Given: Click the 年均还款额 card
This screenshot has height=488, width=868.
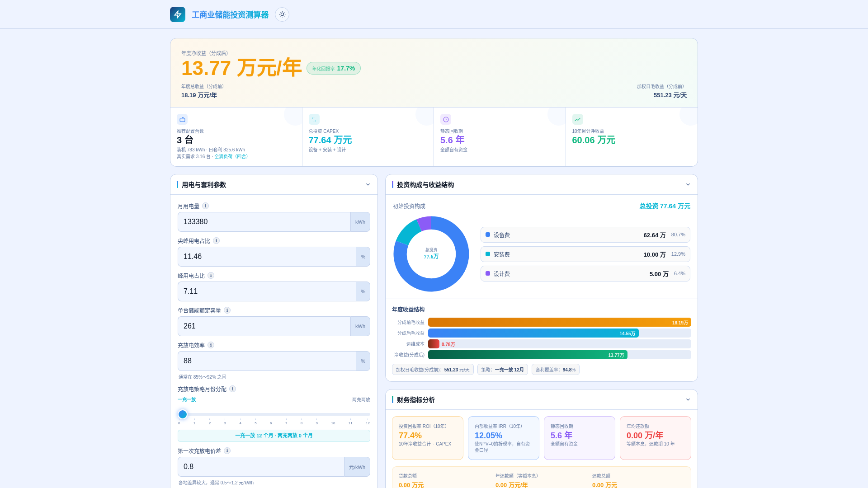Looking at the screenshot, I should point(656,438).
